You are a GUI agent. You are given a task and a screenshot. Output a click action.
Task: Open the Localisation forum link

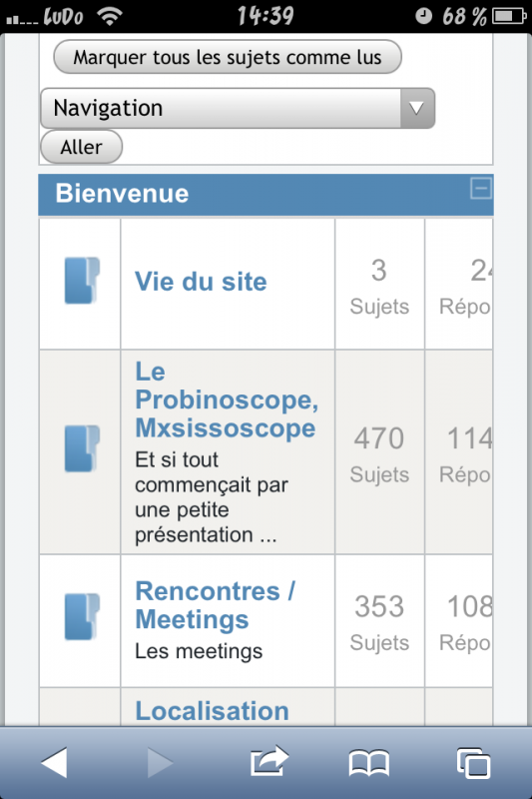212,711
